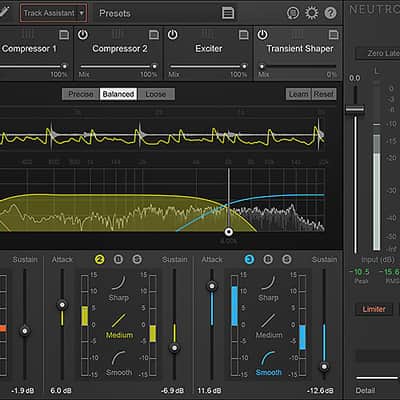Open the undo history icon
The image size is (400, 400).
click(293, 13)
